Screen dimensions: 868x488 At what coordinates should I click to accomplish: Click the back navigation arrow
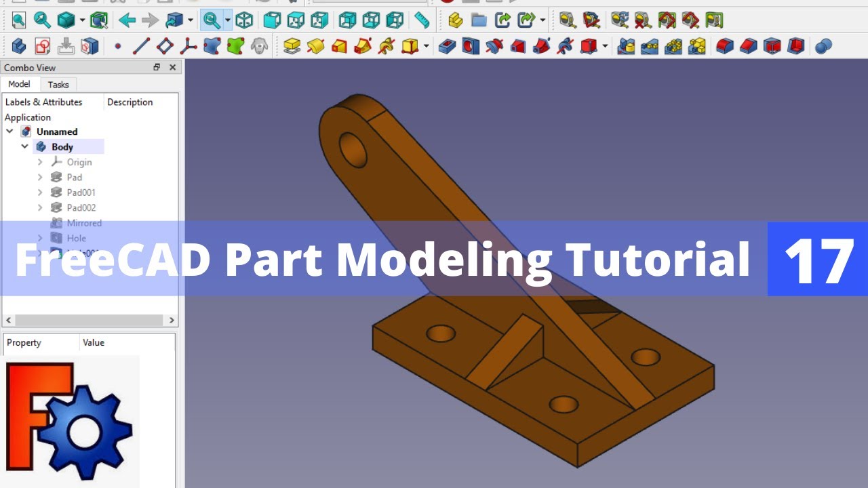click(x=127, y=20)
